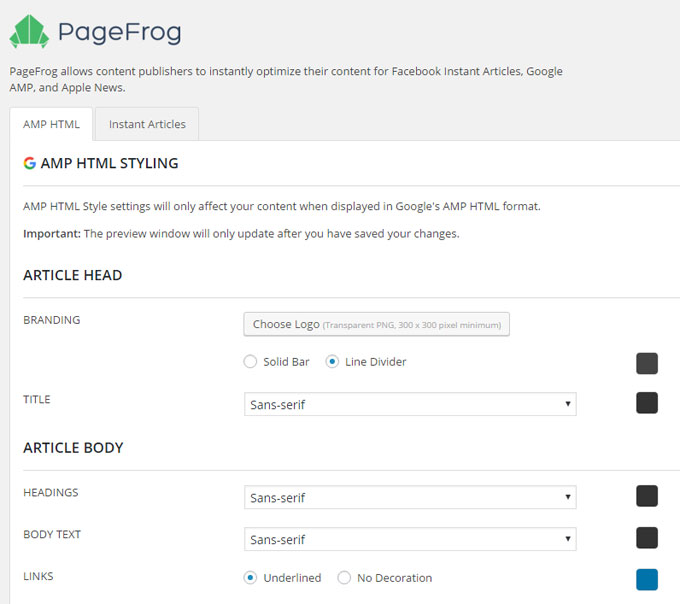Select the Solid Bar radio option
Screen dimensions: 680x604
click(250, 362)
